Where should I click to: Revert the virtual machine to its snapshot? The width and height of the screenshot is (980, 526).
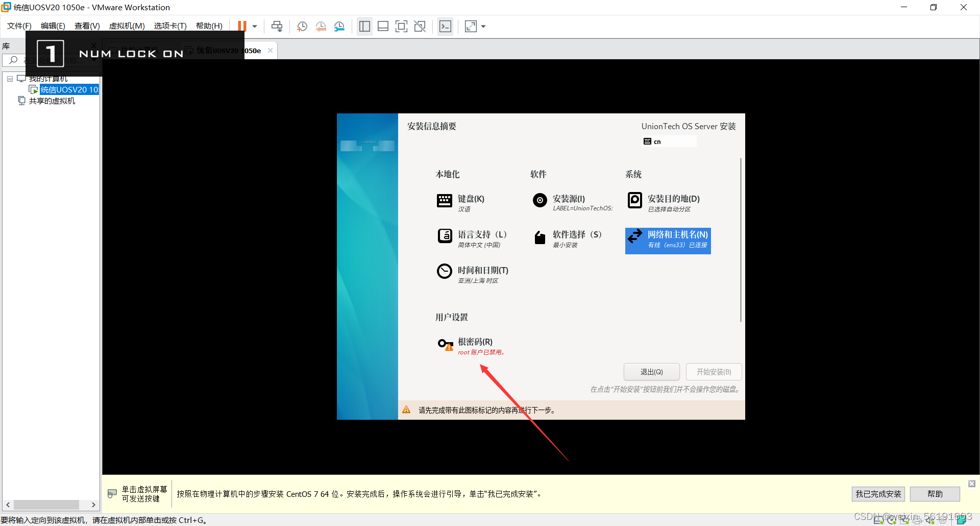click(x=321, y=26)
